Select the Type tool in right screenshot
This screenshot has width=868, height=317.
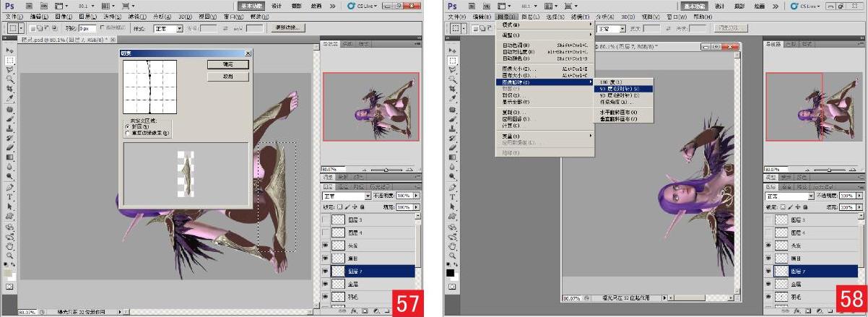click(453, 196)
